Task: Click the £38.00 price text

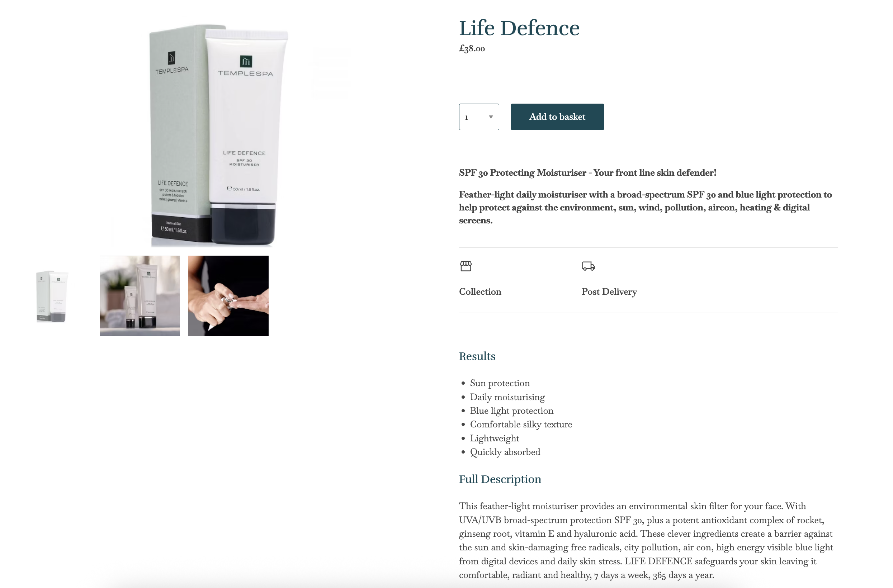Action: 472,49
